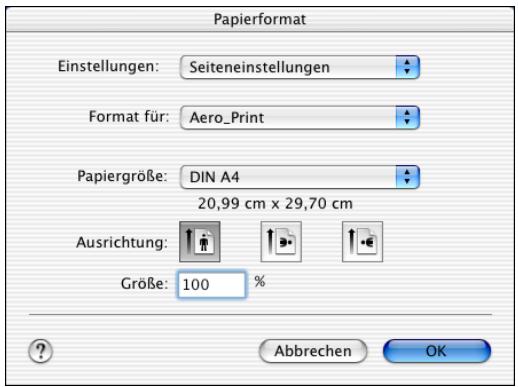
Task: Select landscape orientation icon with figure facing left
Action: (362, 242)
